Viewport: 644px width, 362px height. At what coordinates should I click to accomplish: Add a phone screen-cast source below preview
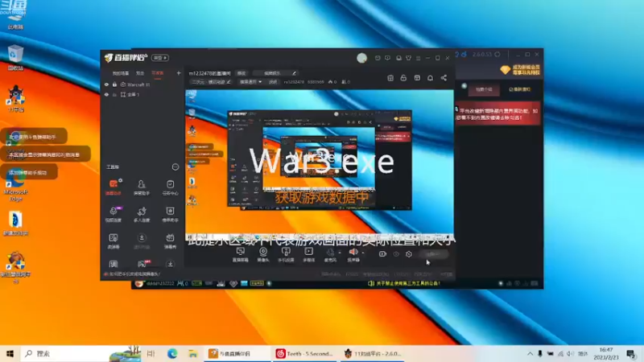tap(286, 254)
